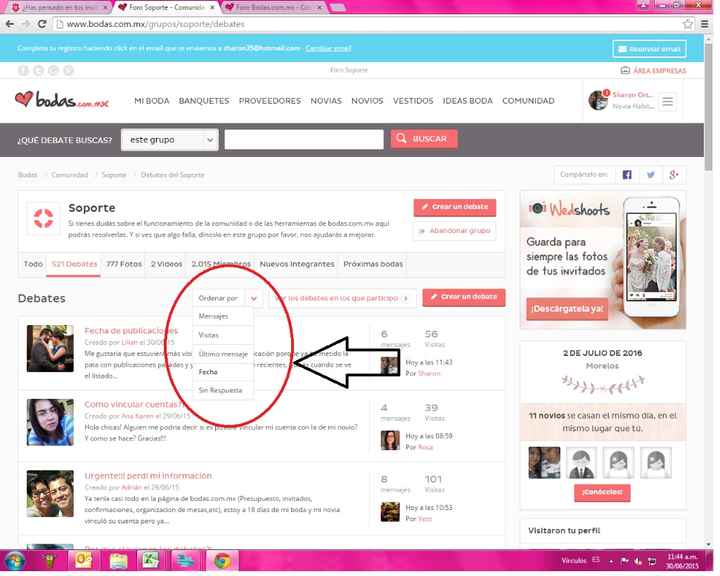Share the page on Twitter
This screenshot has width=720, height=576.
click(x=651, y=175)
